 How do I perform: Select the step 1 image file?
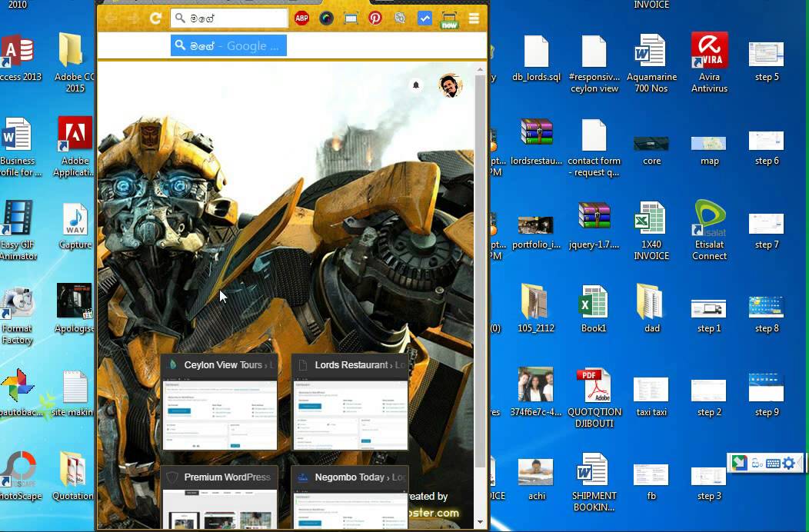(x=709, y=316)
